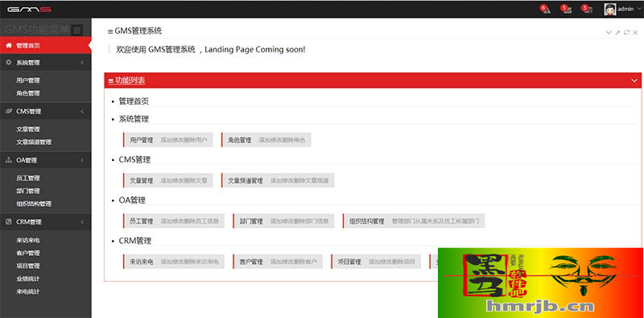Collapse the CMS管理 sidebar section chevron
Viewport: 644px width, 318px height.
click(82, 111)
